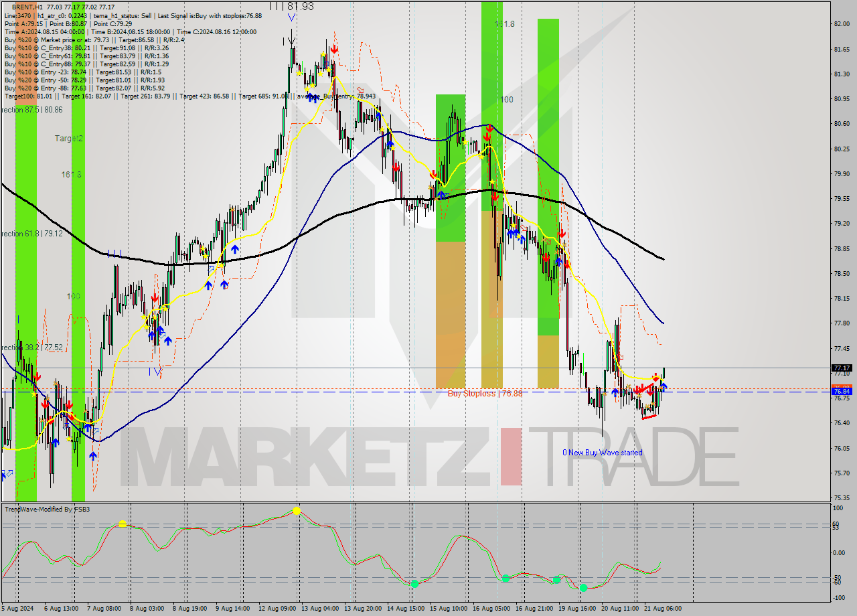The image size is (857, 616).
Task: Click the 'rection 87.5 | 80.86' level label
Action: (x=31, y=109)
